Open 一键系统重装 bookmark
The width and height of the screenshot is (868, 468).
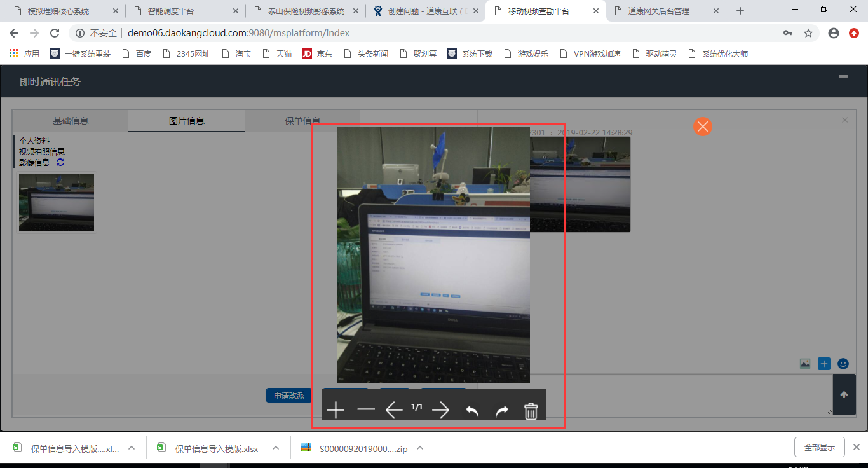pyautogui.click(x=81, y=53)
